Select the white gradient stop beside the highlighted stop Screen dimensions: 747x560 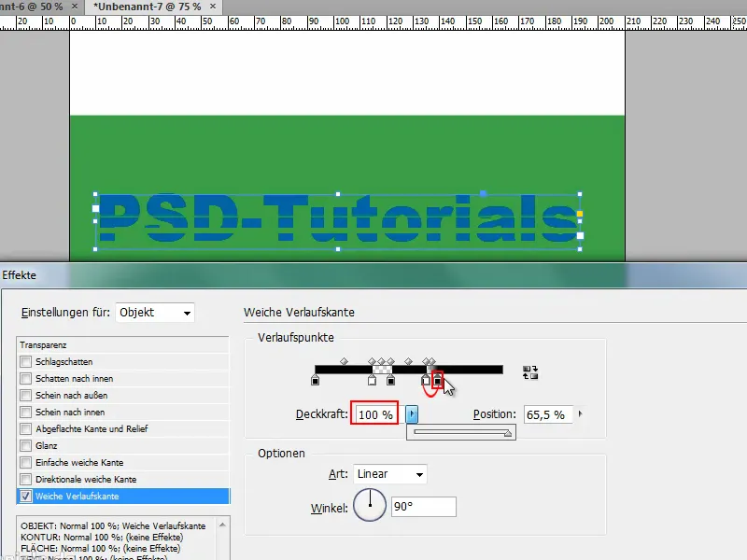click(x=426, y=381)
